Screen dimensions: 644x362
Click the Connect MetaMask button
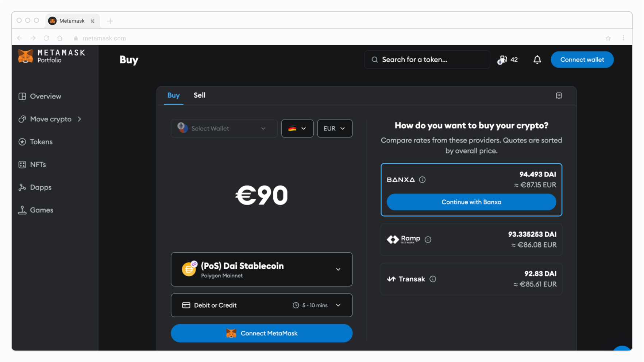(262, 333)
